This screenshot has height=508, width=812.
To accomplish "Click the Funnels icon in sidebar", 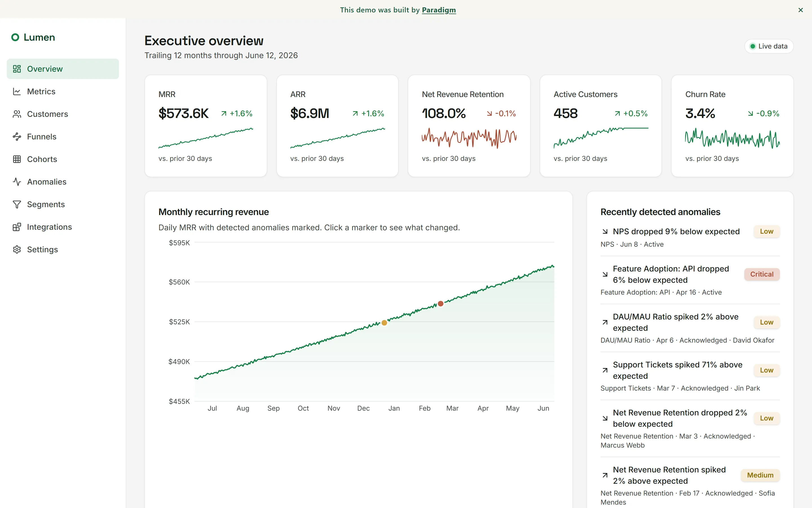I will tap(17, 136).
